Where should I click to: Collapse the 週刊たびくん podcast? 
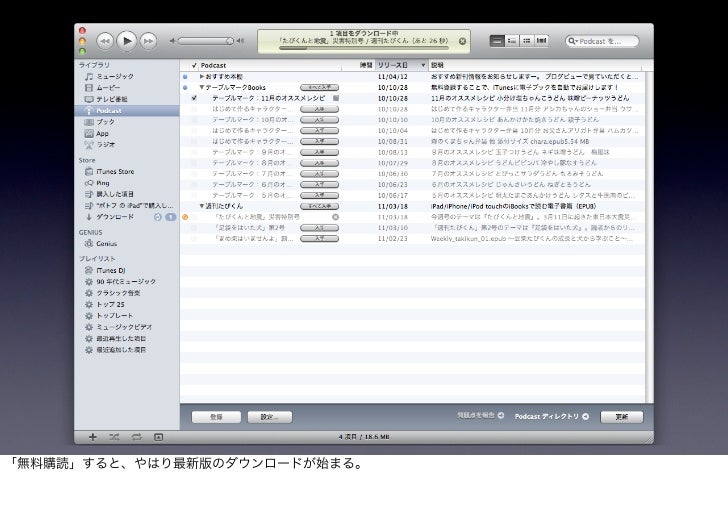tap(202, 207)
